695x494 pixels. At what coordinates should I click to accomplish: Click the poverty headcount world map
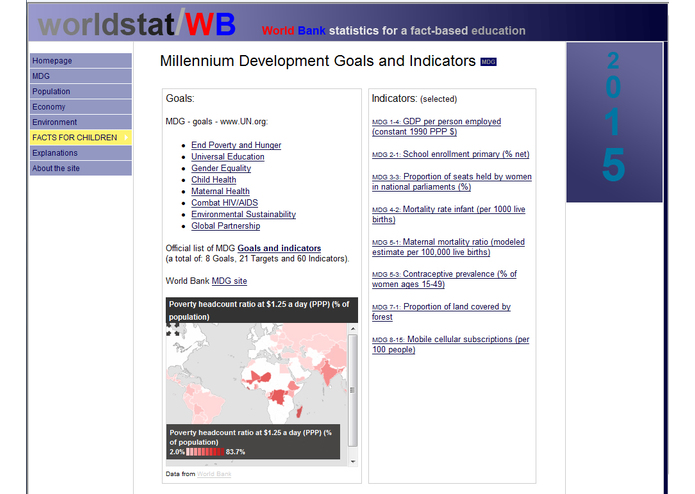click(x=257, y=373)
